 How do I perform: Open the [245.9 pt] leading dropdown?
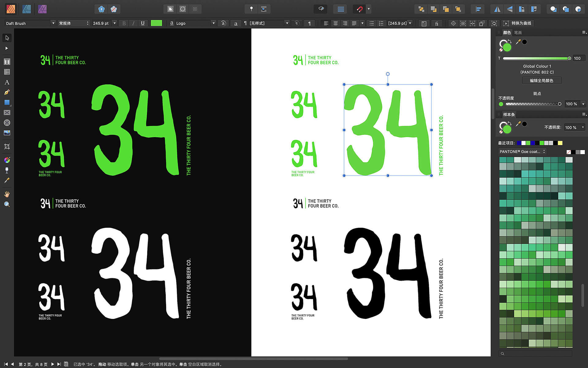click(410, 23)
